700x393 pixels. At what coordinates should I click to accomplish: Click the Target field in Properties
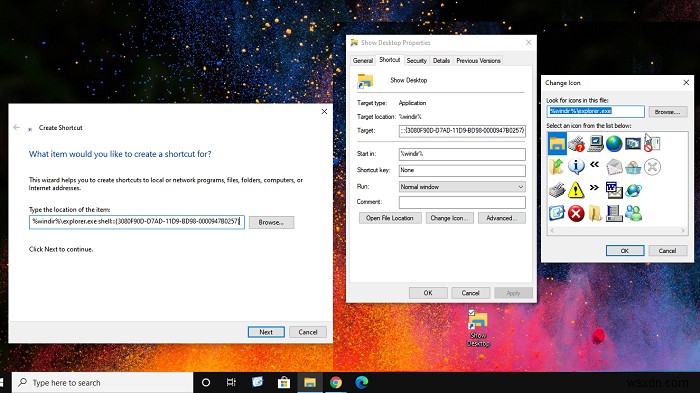[x=462, y=131]
